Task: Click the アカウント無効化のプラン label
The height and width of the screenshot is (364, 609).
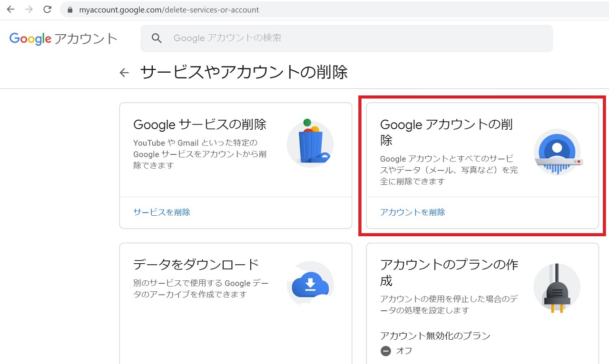Action: [x=435, y=336]
